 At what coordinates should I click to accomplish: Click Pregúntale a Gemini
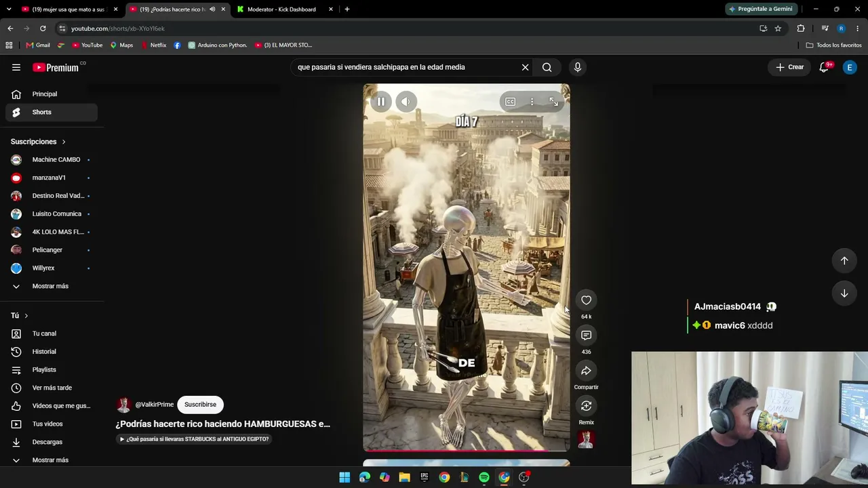[760, 9]
